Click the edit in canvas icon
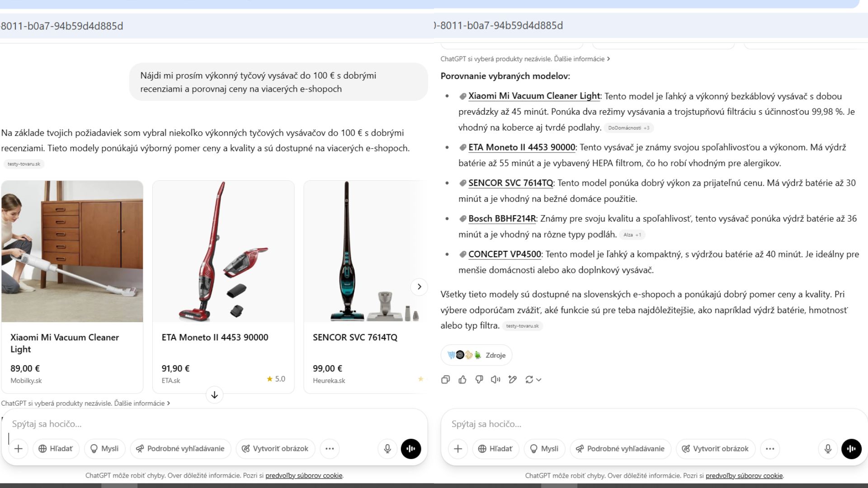This screenshot has height=488, width=868. coord(512,380)
